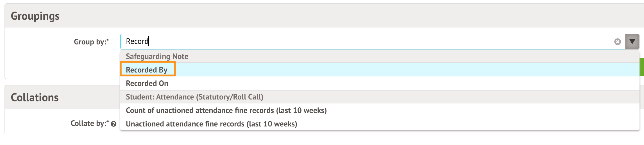The height and width of the screenshot is (145, 644).
Task: Click empty space in Recorded On row
Action: tap(393, 83)
